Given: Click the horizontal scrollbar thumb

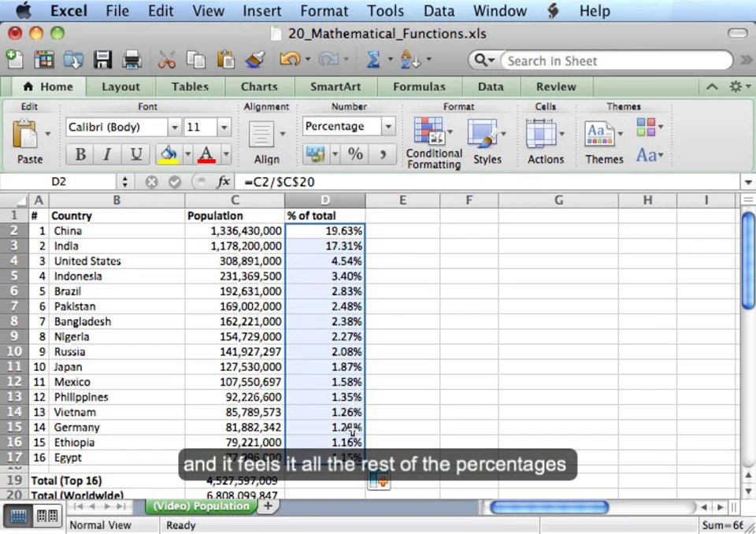Looking at the screenshot, I should pos(550,507).
